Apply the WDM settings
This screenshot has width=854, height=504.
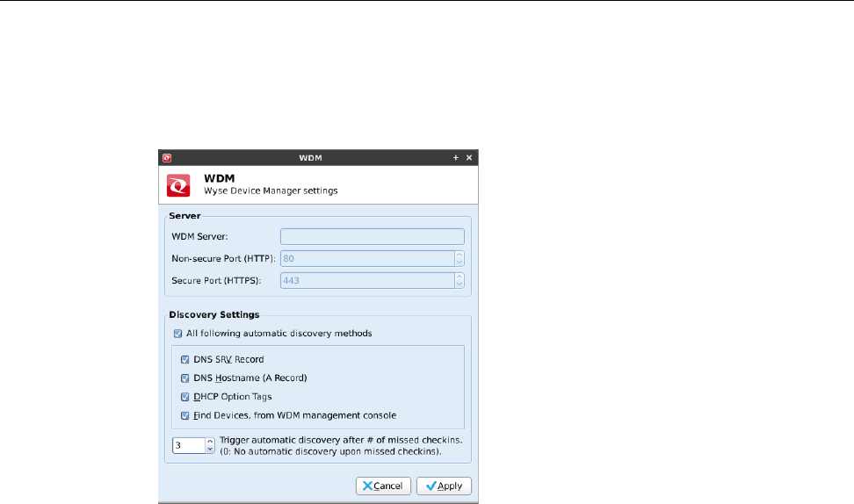[x=444, y=486]
